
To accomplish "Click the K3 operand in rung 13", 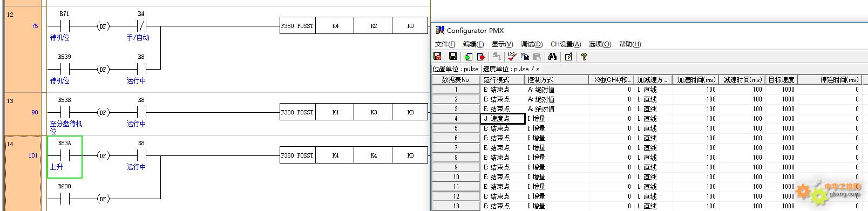I will tap(374, 112).
